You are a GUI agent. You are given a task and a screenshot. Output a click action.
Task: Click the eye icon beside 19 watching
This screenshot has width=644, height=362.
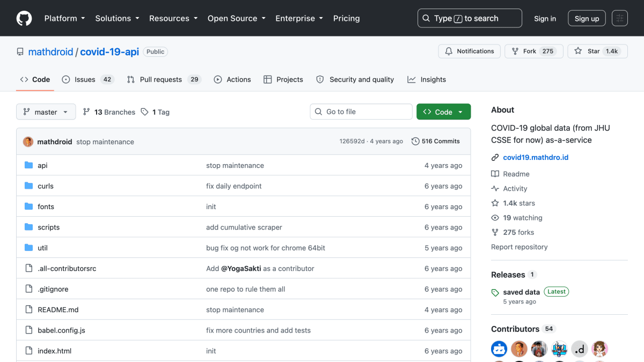pyautogui.click(x=495, y=218)
